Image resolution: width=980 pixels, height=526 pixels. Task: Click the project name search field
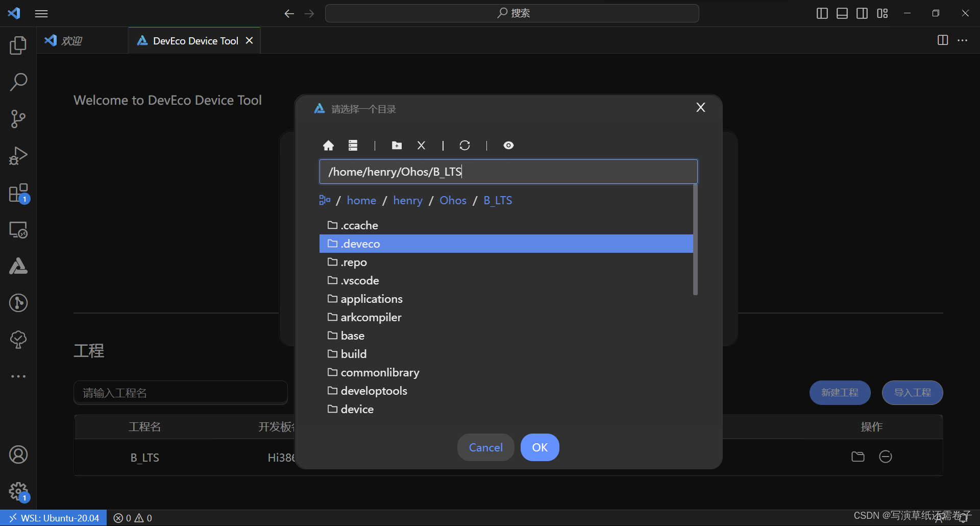[x=181, y=393]
